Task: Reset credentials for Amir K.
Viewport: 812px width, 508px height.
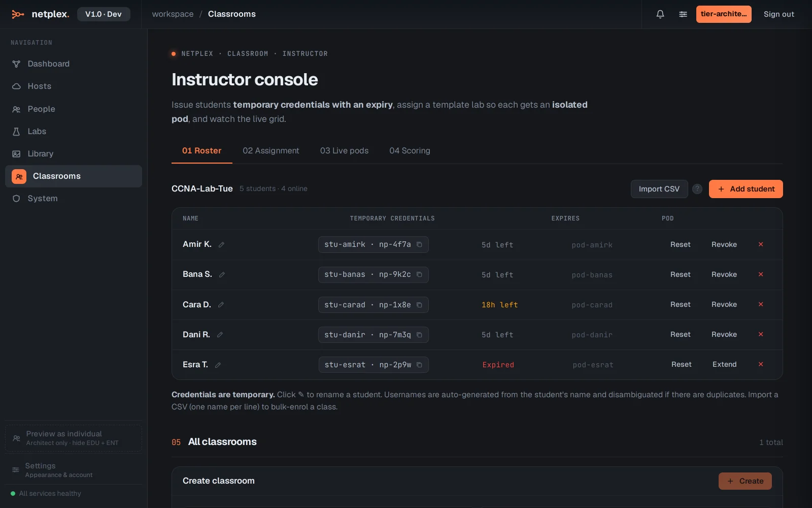Action: (680, 245)
